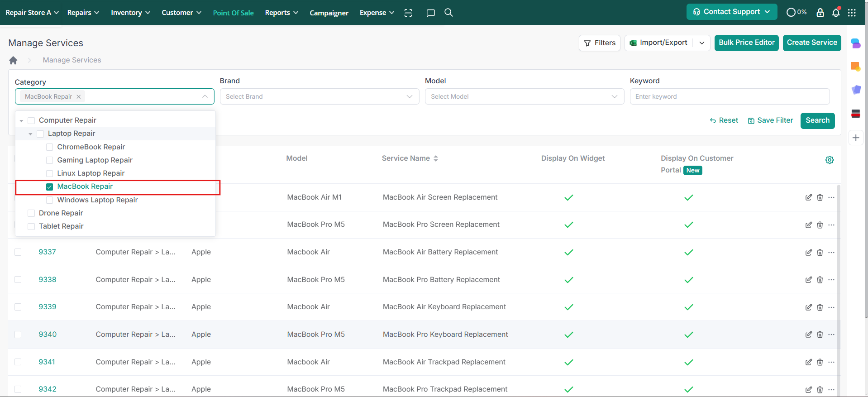
Task: Uncheck the MacBook Repair category checkbox
Action: click(x=50, y=187)
